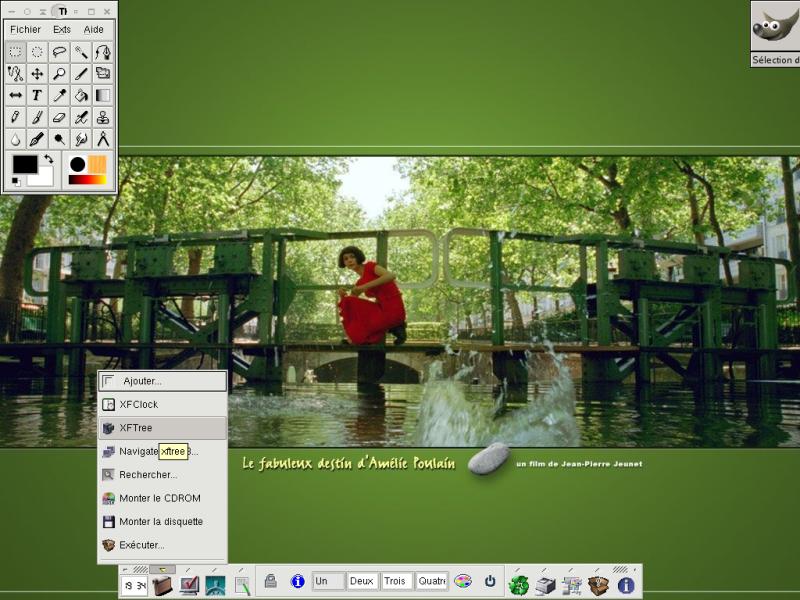This screenshot has width=800, height=600.
Task: Select the Paintbrush tool
Action: click(37, 117)
